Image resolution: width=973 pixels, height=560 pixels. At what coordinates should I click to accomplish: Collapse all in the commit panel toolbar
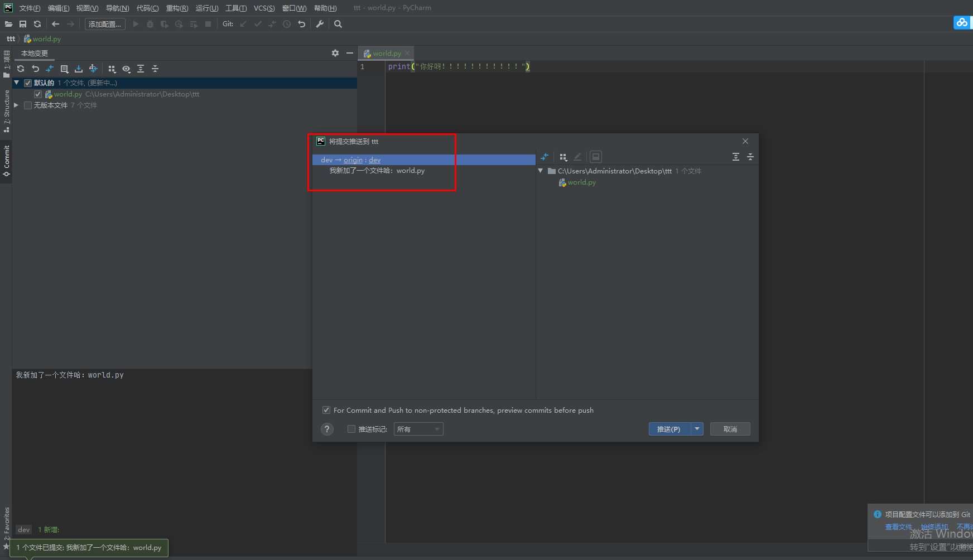click(155, 69)
